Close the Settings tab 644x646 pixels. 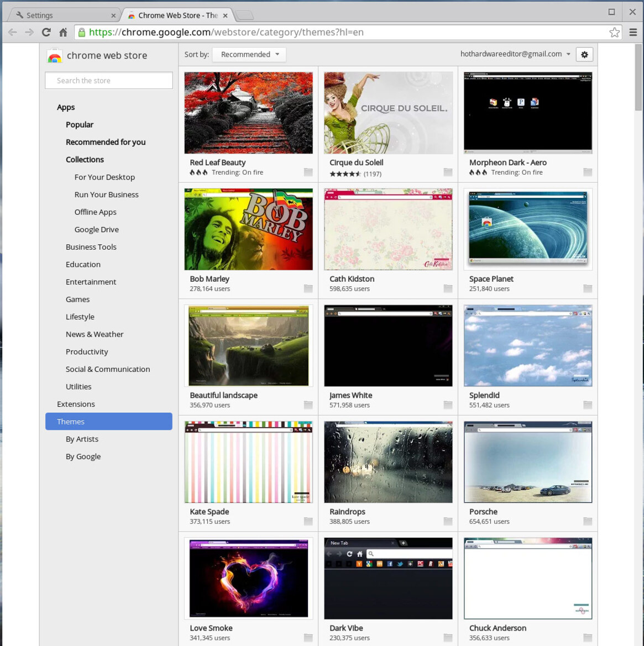coord(113,15)
